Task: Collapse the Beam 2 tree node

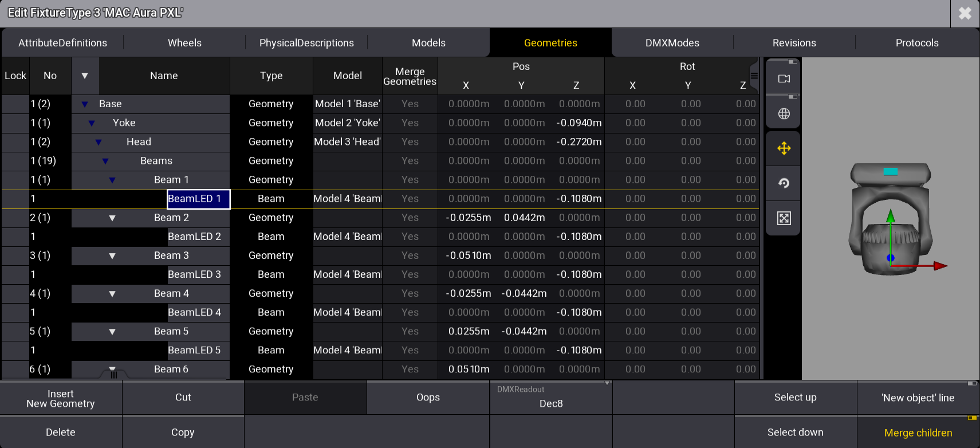Action: coord(112,218)
